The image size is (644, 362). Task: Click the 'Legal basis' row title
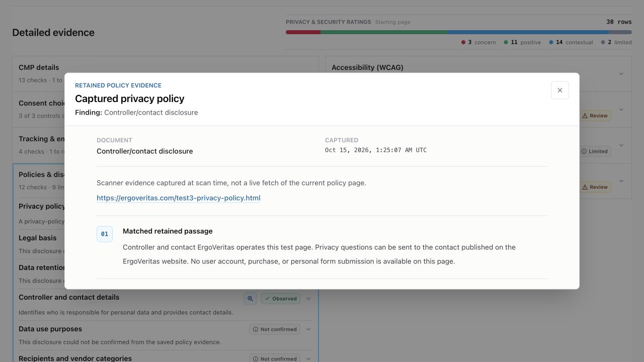[x=38, y=238]
